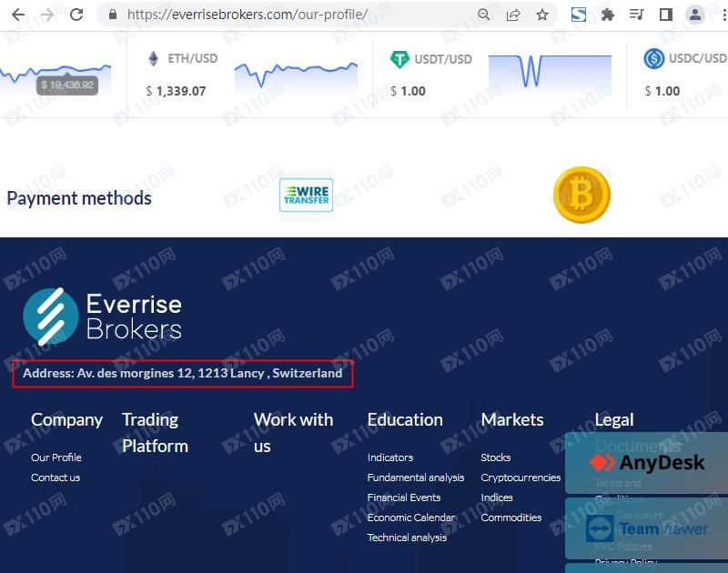Reload the page with the refresh icon
This screenshot has width=728, height=573.
point(76,15)
